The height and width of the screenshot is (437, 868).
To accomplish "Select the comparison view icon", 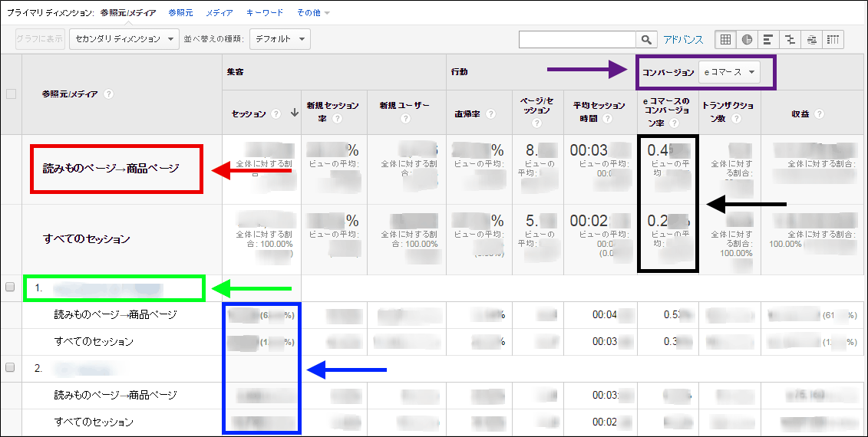I will coord(790,40).
